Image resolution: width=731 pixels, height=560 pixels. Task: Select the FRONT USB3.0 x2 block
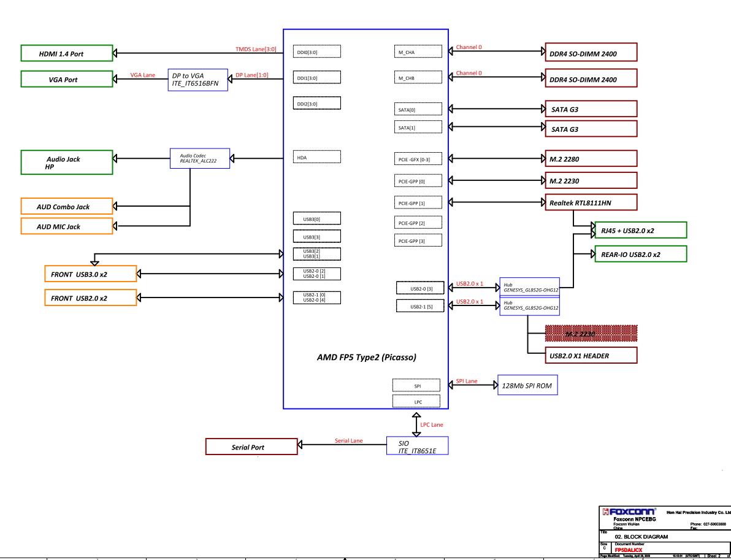(x=90, y=274)
